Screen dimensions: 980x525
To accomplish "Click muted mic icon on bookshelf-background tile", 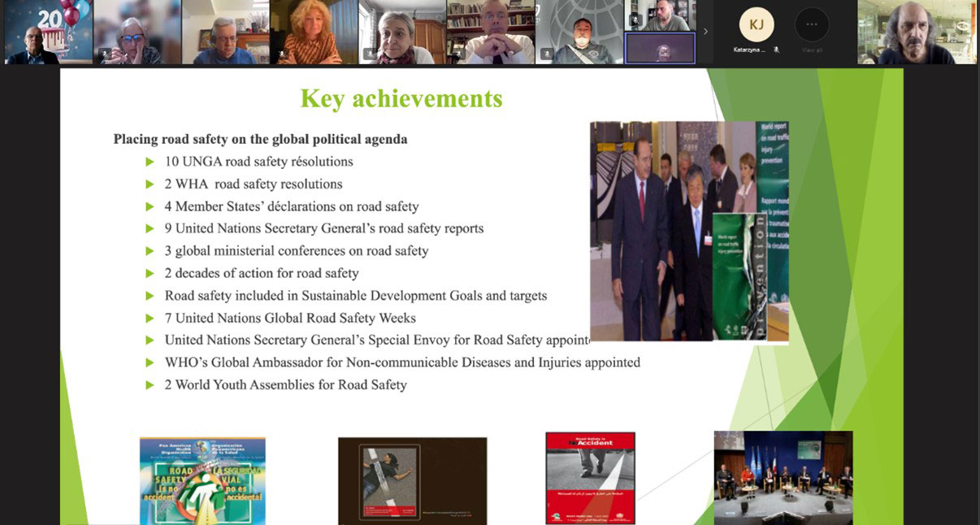I will coord(458,54).
